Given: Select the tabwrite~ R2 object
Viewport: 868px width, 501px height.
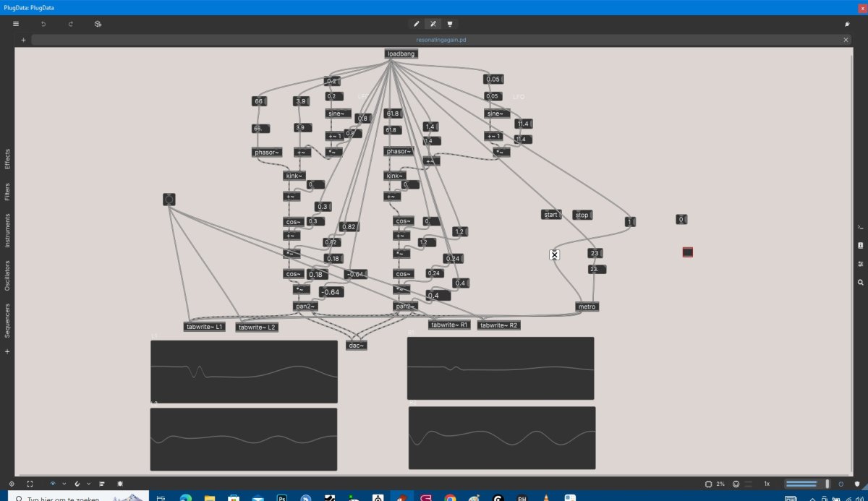Looking at the screenshot, I should click(x=499, y=325).
